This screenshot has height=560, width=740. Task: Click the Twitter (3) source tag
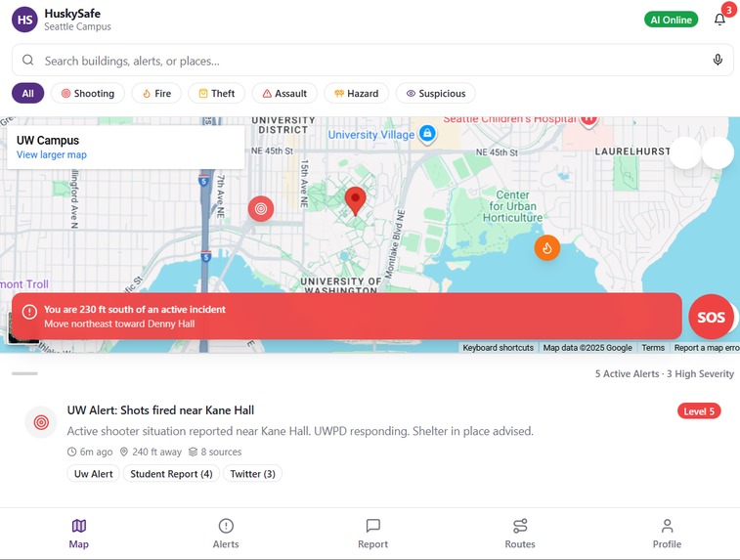(x=252, y=474)
